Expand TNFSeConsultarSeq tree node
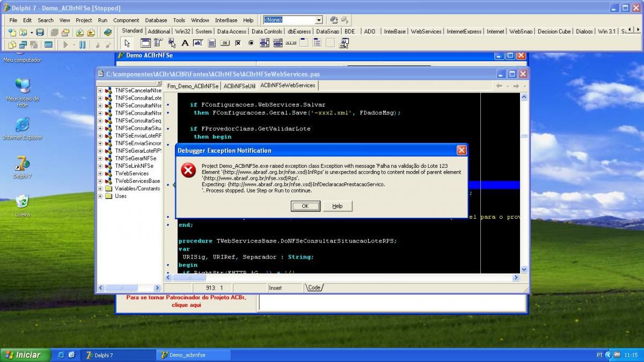 (x=100, y=121)
